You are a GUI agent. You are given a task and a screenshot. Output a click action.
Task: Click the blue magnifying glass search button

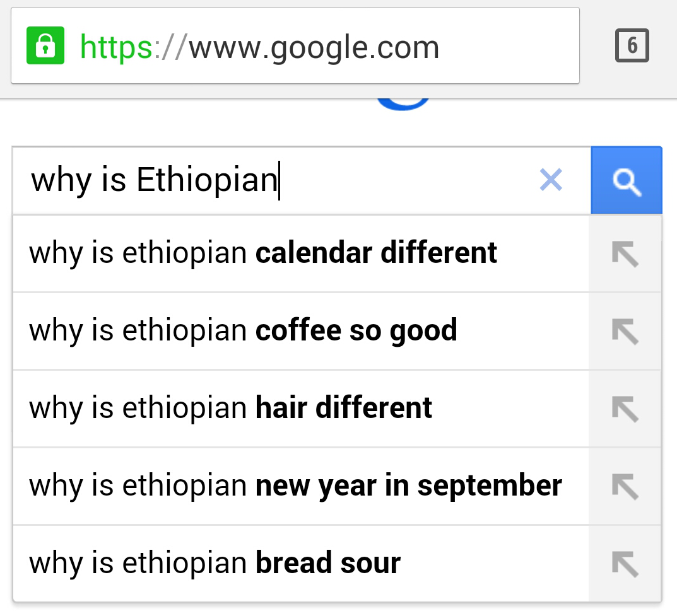click(x=627, y=180)
